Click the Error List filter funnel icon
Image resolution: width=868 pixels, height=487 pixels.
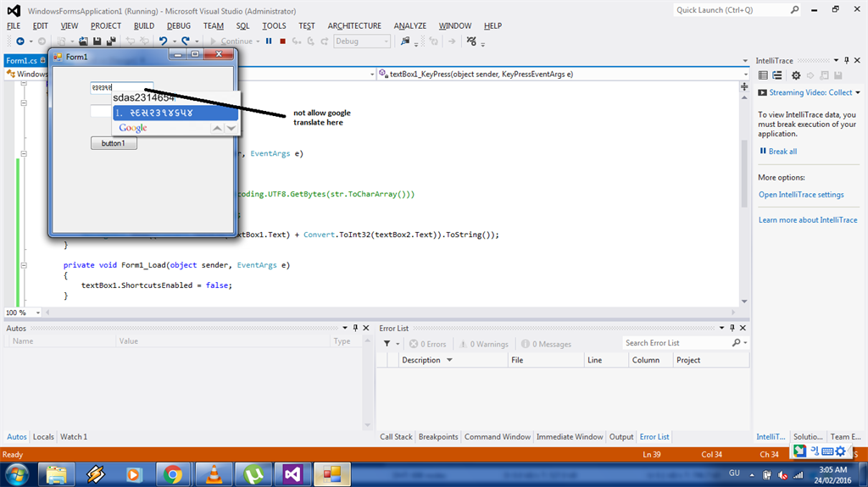387,344
